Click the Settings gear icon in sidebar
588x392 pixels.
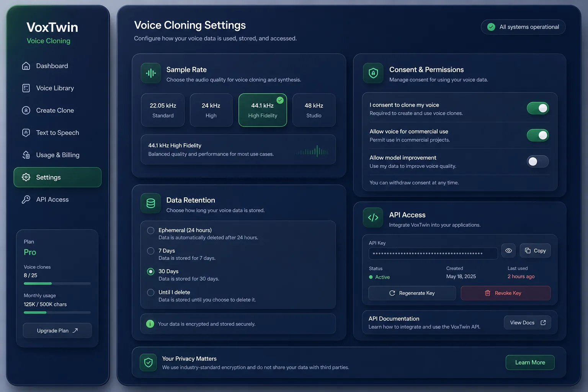pos(26,177)
